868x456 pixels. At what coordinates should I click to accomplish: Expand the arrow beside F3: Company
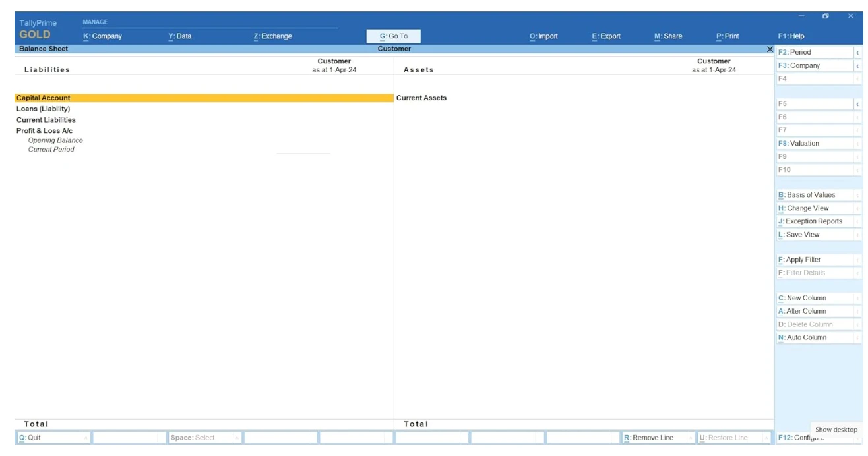[x=857, y=66]
